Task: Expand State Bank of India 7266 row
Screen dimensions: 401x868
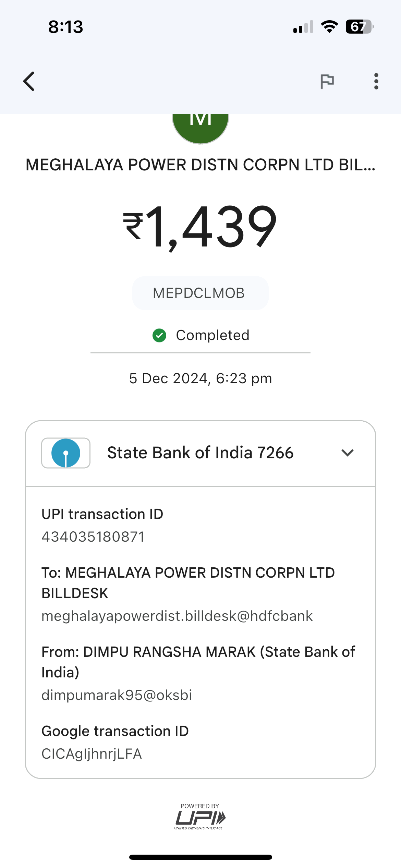Action: coord(200,453)
